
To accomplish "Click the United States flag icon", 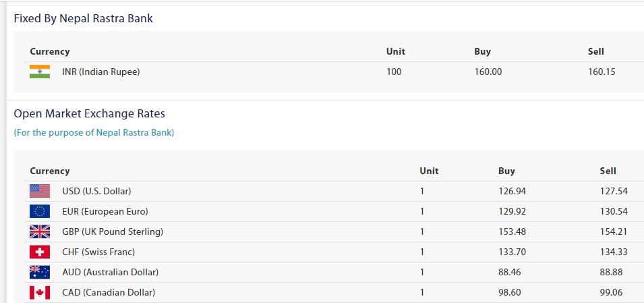I will (40, 191).
